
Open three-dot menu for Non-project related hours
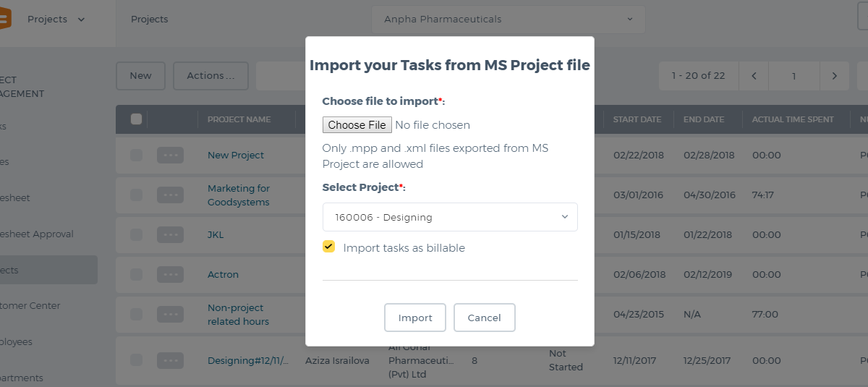(170, 314)
